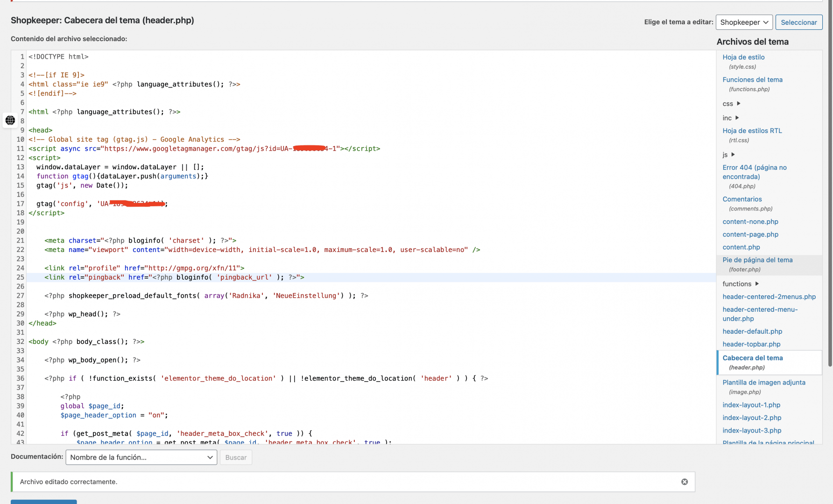
Task: Click the js folder label
Action: pos(725,154)
